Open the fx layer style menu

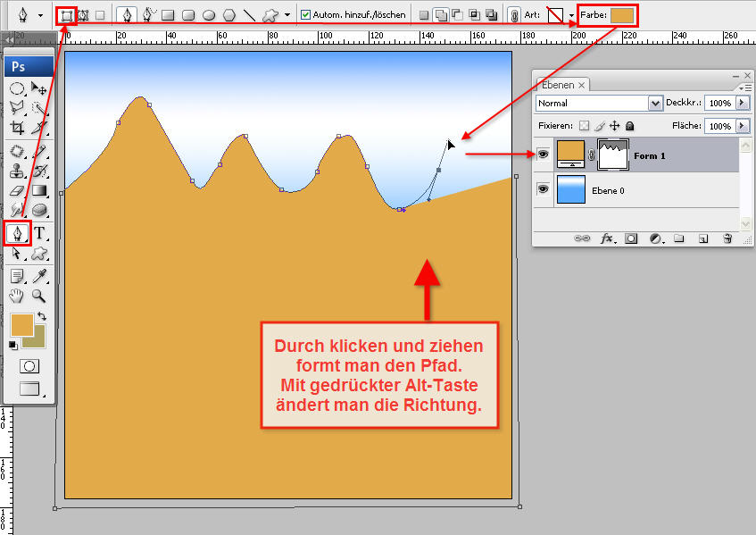[x=607, y=238]
